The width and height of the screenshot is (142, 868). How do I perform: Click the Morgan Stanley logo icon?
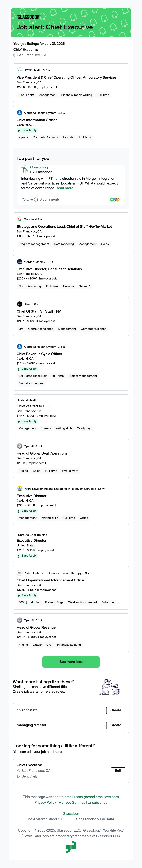(x=20, y=262)
